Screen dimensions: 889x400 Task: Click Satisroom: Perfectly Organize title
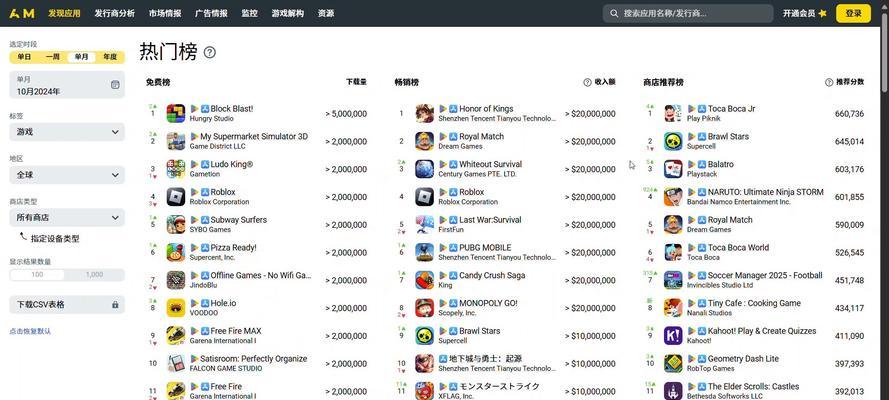tap(253, 359)
